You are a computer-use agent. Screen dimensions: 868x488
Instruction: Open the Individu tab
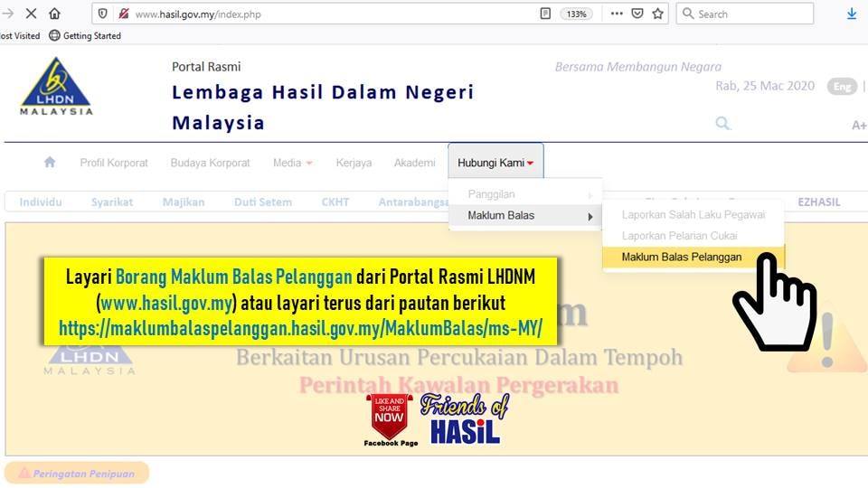click(41, 202)
